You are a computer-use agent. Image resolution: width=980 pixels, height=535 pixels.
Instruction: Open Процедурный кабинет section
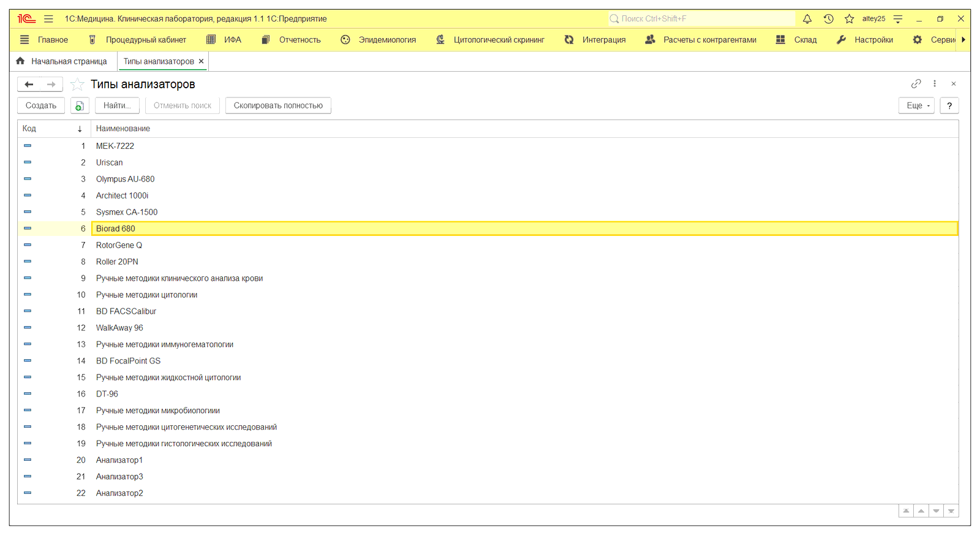click(137, 40)
